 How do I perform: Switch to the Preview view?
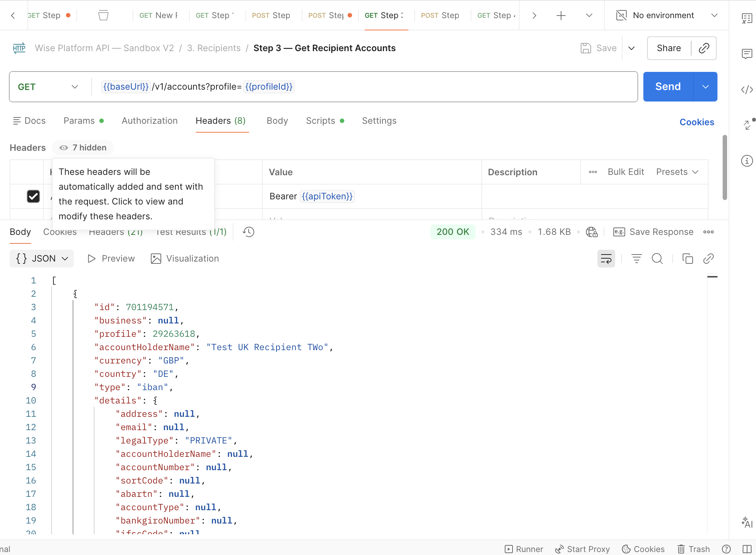point(111,259)
